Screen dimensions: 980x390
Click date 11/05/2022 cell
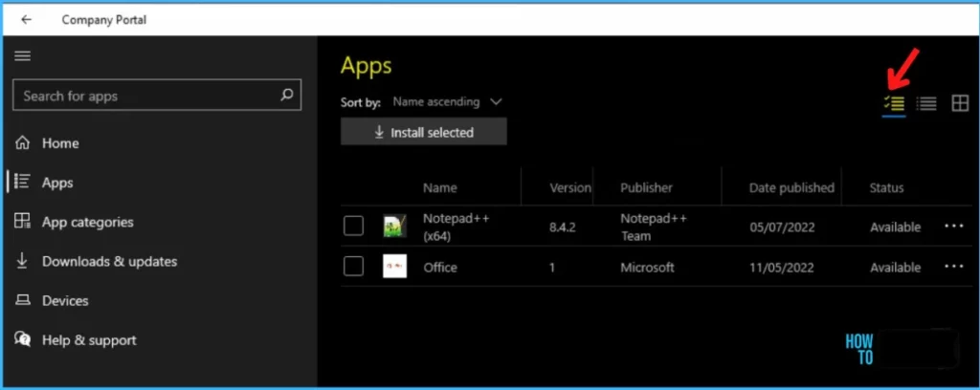click(782, 267)
